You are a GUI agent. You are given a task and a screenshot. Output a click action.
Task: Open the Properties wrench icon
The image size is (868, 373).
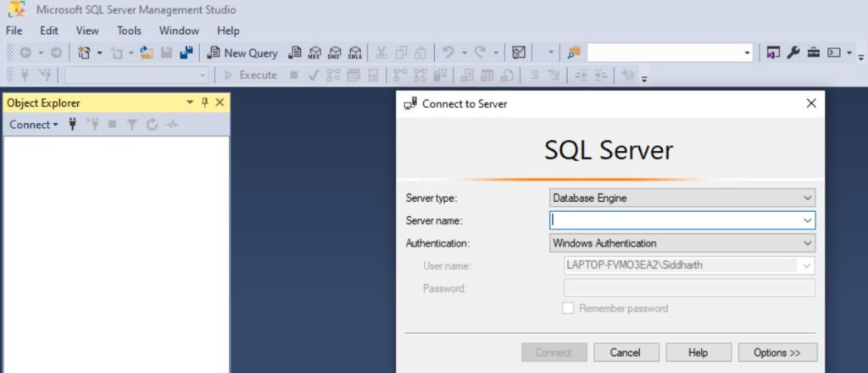coord(793,53)
